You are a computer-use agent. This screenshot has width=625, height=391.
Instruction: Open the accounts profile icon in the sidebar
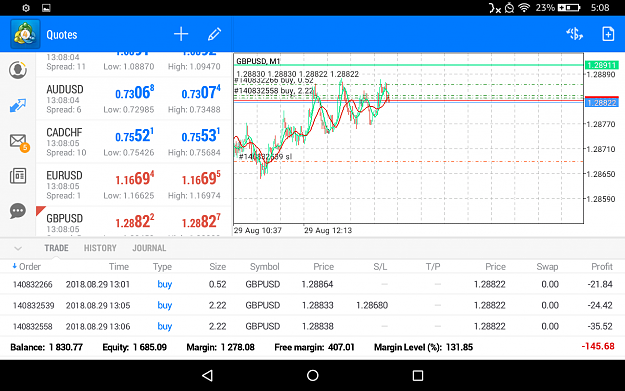(18, 70)
